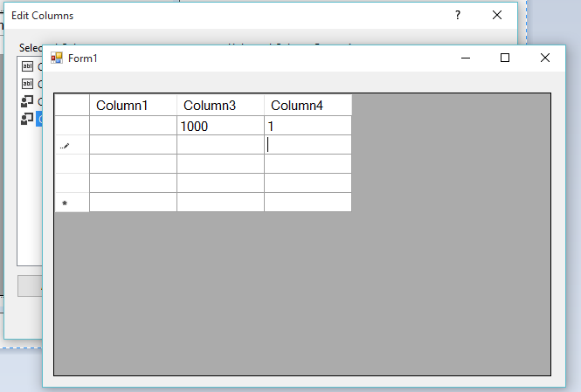The width and height of the screenshot is (581, 392).
Task: Click the Help question mark in Edit Columns
Action: 458,15
